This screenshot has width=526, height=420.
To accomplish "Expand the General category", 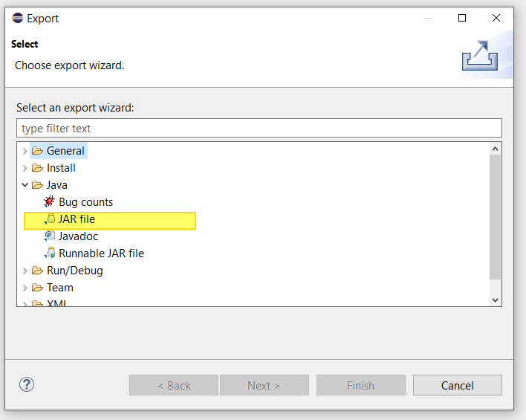I will click(25, 151).
